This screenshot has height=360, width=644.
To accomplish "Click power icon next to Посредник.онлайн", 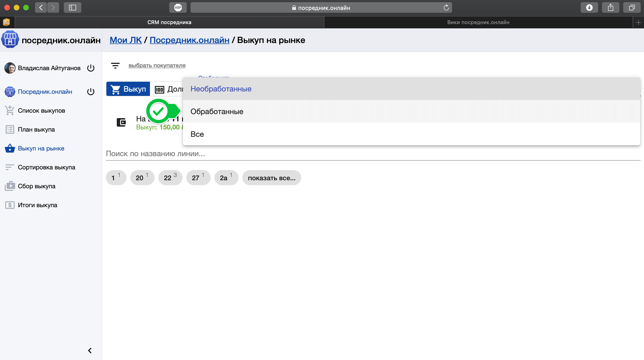I will pyautogui.click(x=91, y=92).
